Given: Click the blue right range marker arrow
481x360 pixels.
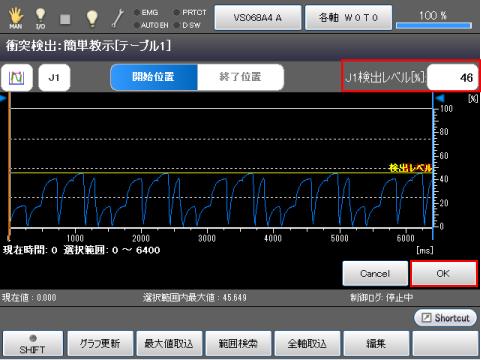Looking at the screenshot, I should click(440, 98).
